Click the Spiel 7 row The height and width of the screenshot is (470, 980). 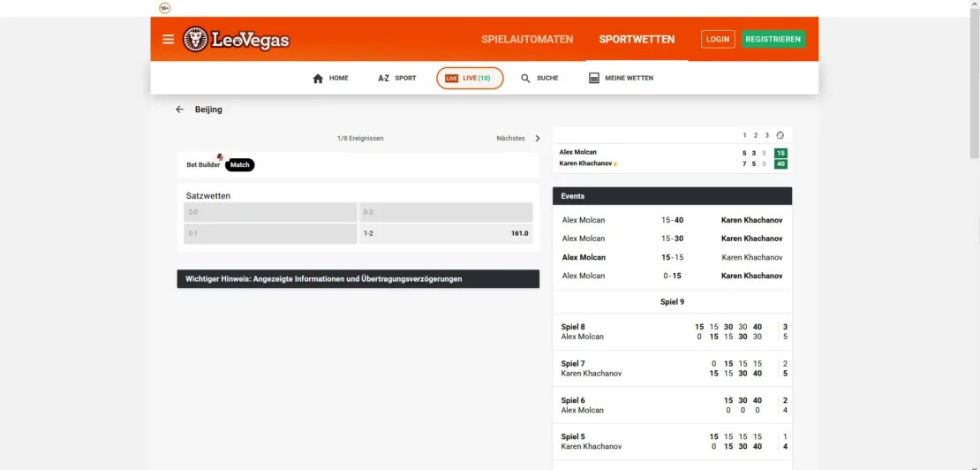point(672,368)
